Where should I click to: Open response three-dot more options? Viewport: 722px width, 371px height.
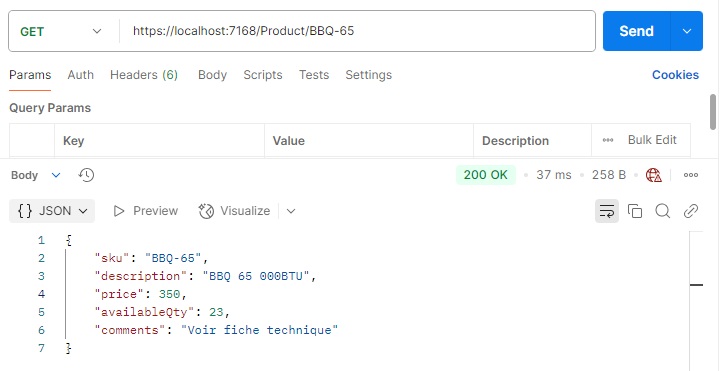click(691, 175)
